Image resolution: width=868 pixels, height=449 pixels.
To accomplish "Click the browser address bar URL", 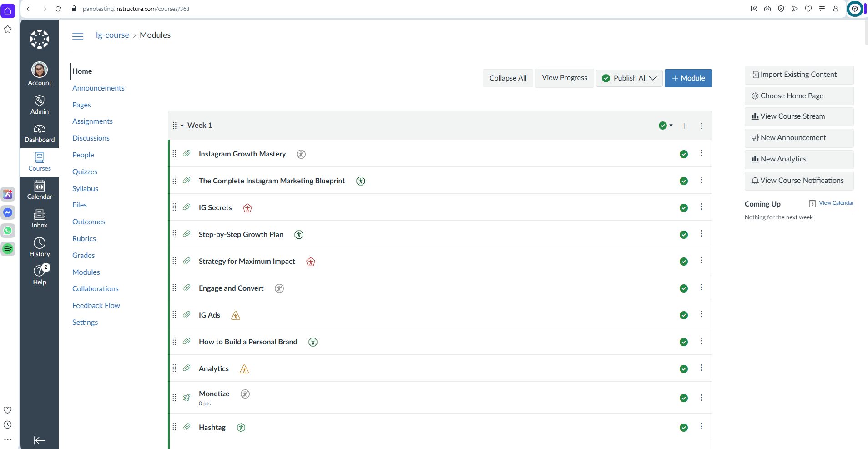I will [136, 9].
